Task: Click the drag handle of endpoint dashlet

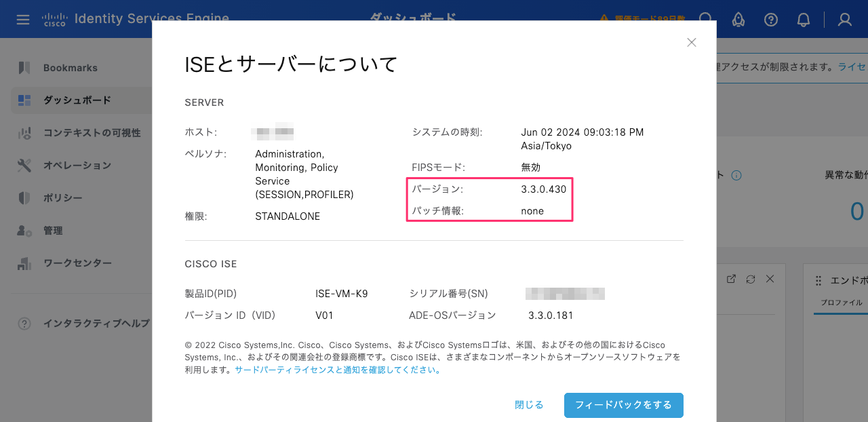Action: [818, 280]
